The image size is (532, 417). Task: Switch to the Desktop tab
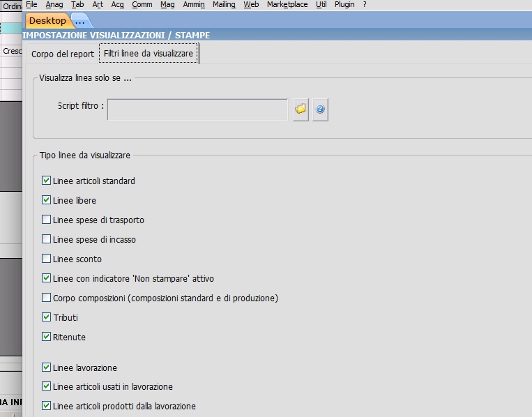pyautogui.click(x=47, y=20)
